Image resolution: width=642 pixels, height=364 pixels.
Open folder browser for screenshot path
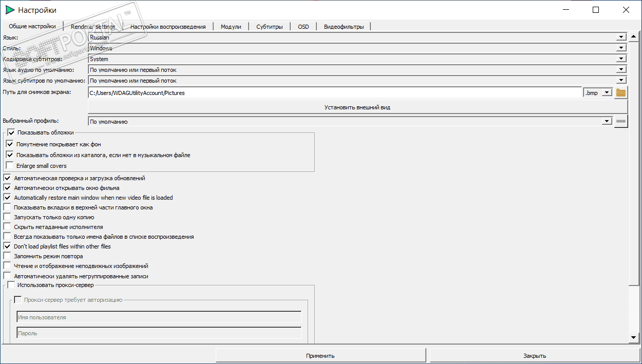point(621,93)
